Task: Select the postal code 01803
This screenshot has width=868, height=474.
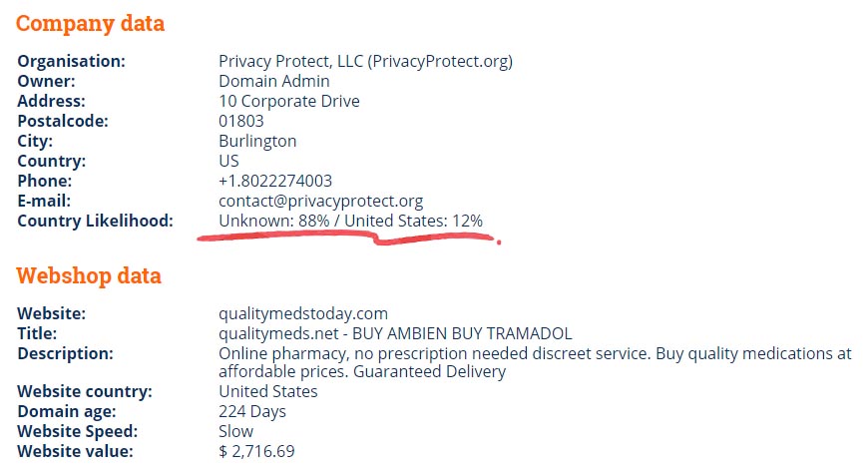Action: click(241, 121)
